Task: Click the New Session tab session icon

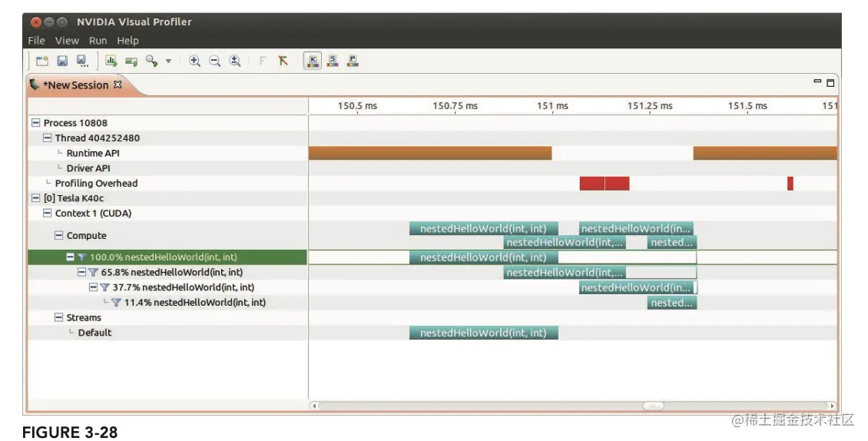Action: click(x=35, y=85)
